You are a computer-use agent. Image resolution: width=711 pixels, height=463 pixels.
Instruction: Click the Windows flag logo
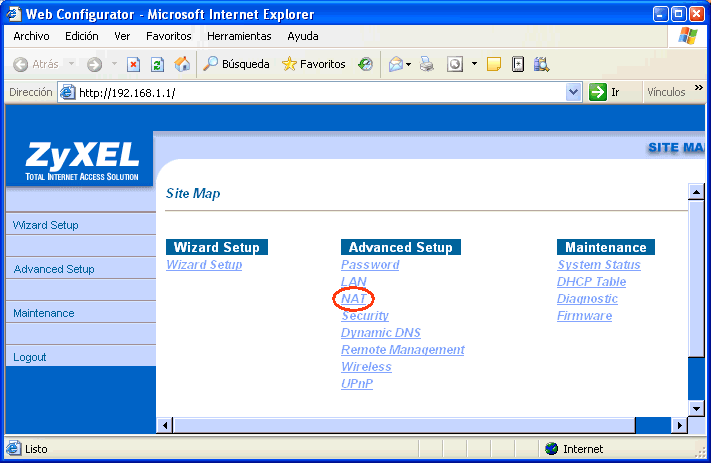pos(687,36)
